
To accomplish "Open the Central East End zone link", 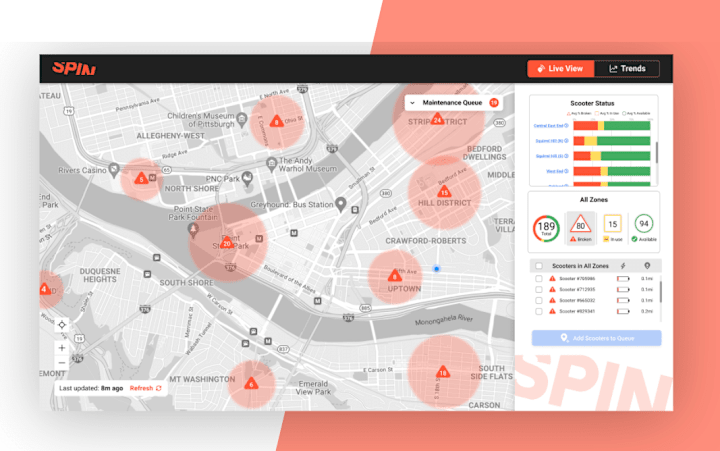I will 551,126.
